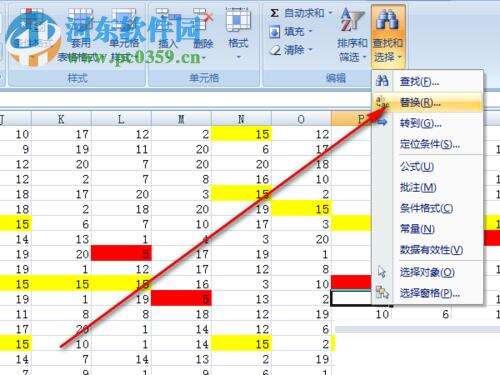Click the yellow 15 cell in column K
Image resolution: width=500 pixels, height=375 pixels.
[x=61, y=284]
